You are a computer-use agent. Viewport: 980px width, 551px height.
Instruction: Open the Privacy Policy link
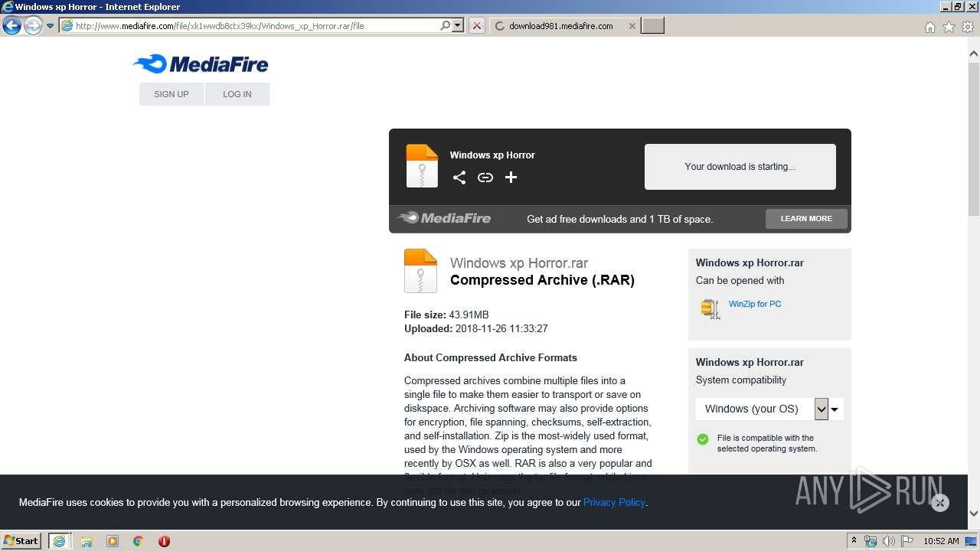(x=614, y=503)
